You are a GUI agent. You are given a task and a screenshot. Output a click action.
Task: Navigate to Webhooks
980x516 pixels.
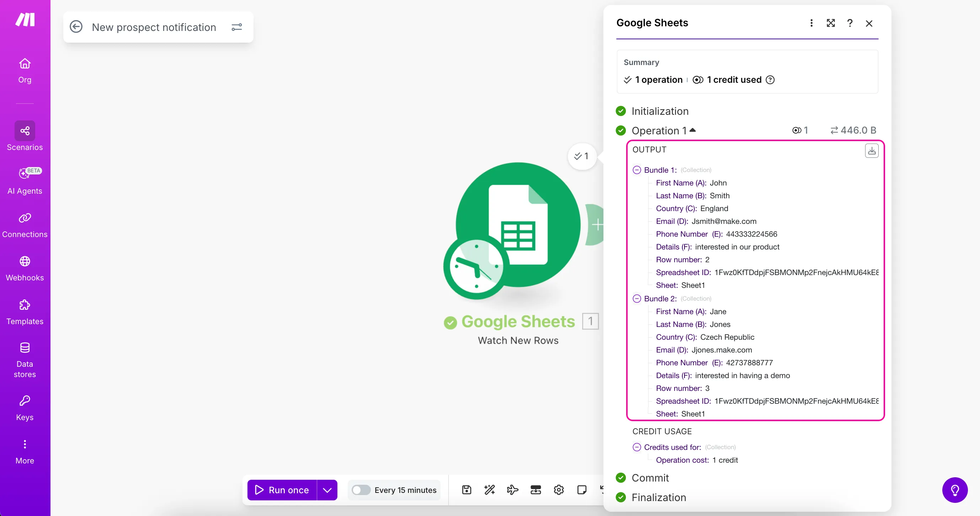click(x=25, y=268)
